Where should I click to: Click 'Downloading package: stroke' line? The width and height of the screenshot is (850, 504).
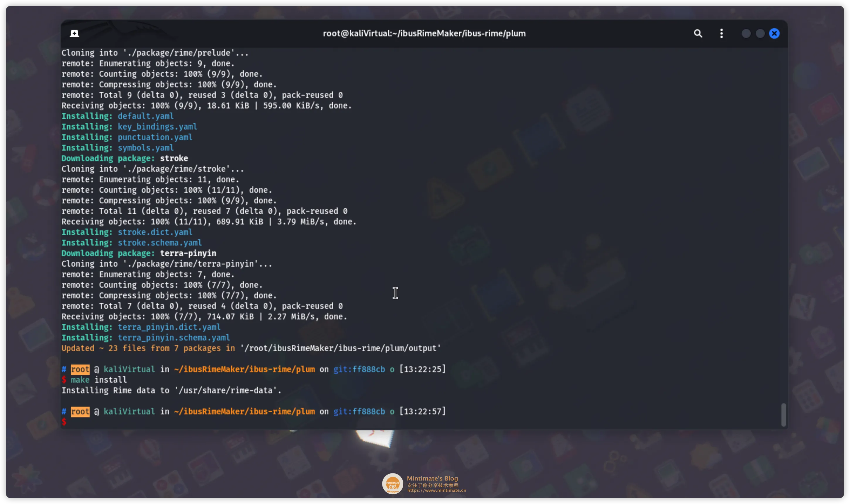click(x=125, y=158)
